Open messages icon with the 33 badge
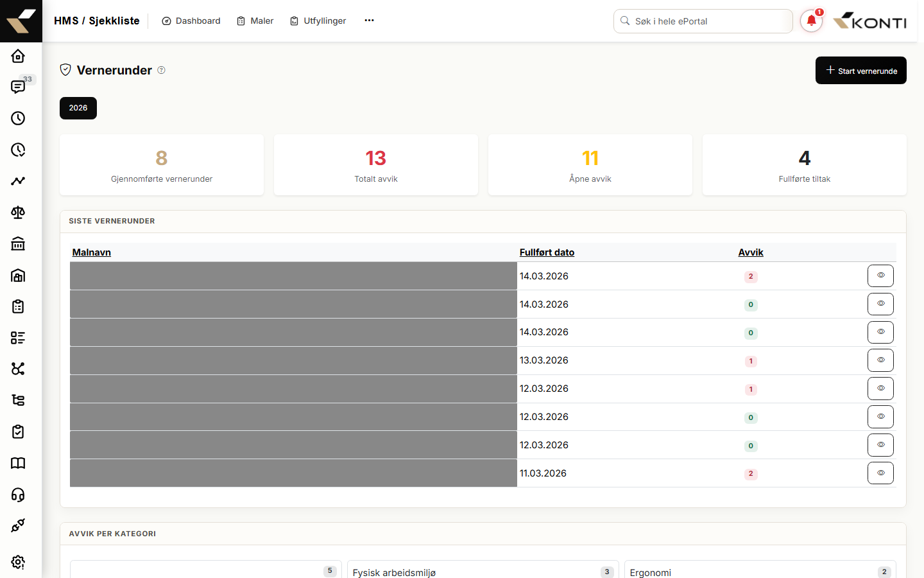The height and width of the screenshot is (578, 924). tap(18, 87)
